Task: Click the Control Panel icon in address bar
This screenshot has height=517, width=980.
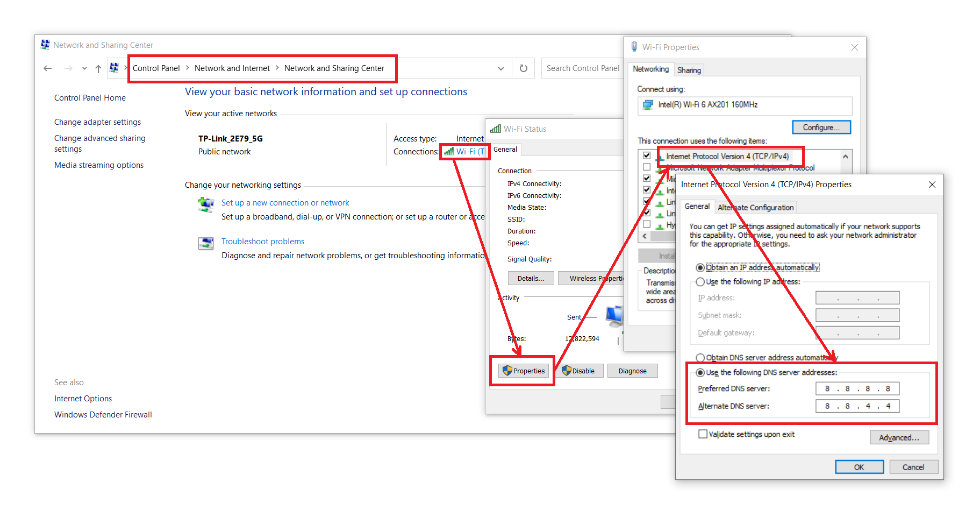Action: 114,68
